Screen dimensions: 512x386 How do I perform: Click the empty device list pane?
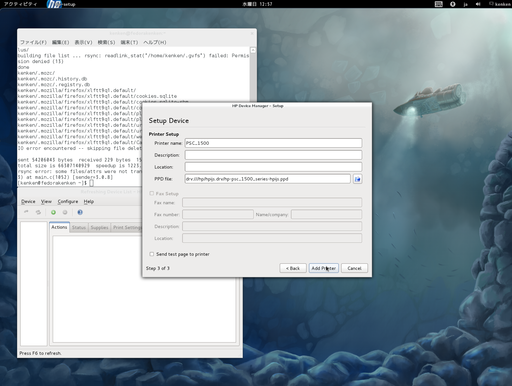pos(34,283)
